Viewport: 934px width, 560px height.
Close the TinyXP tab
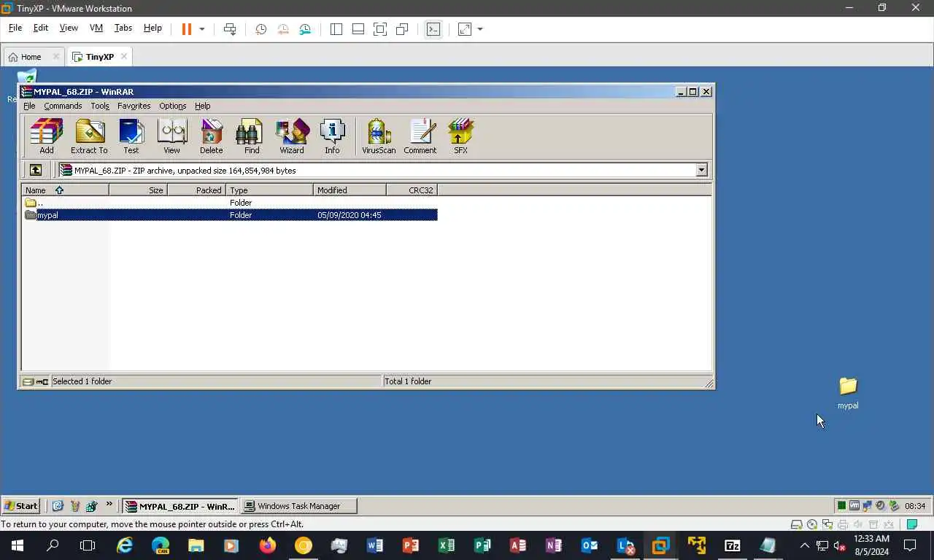click(x=124, y=56)
